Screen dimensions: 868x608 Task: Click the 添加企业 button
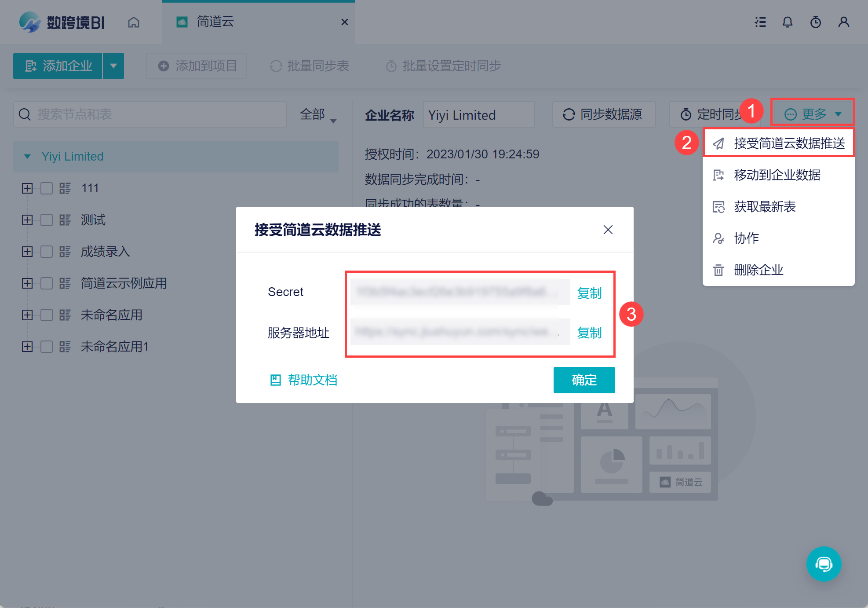[x=58, y=66]
